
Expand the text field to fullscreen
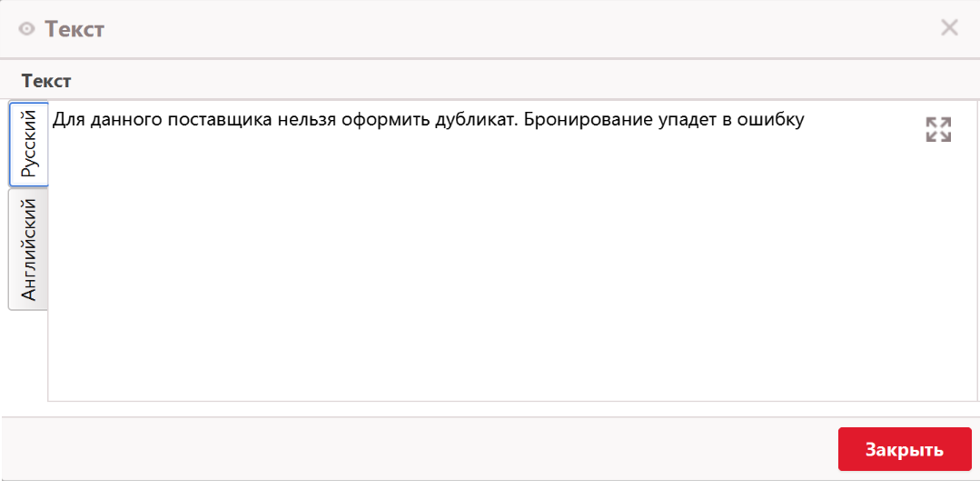938,129
